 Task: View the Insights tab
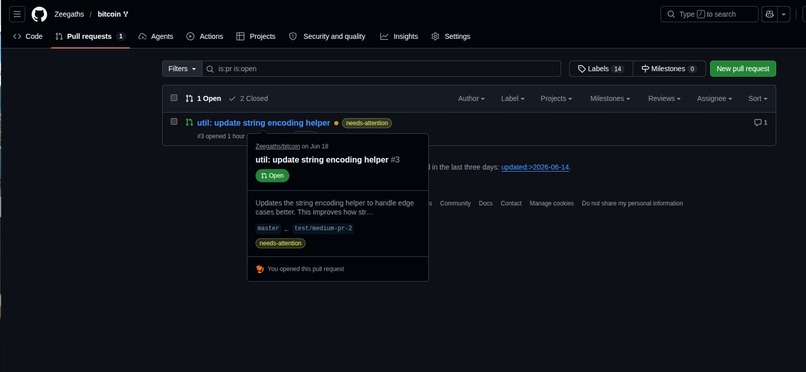(399, 36)
